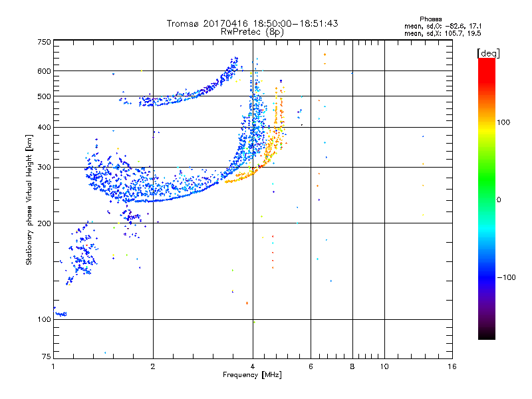The image size is (532, 399).
Task: Click the phase colorbar gradient
Action: pos(487,198)
